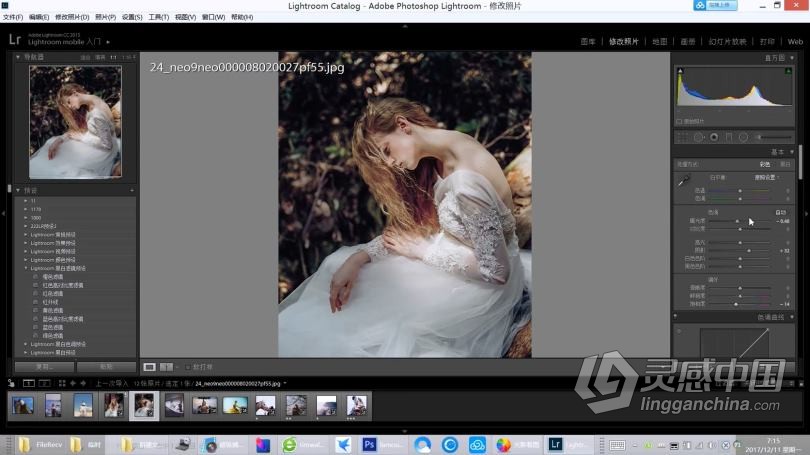Click the colorful pinwheel taskbar icon

tap(503, 445)
